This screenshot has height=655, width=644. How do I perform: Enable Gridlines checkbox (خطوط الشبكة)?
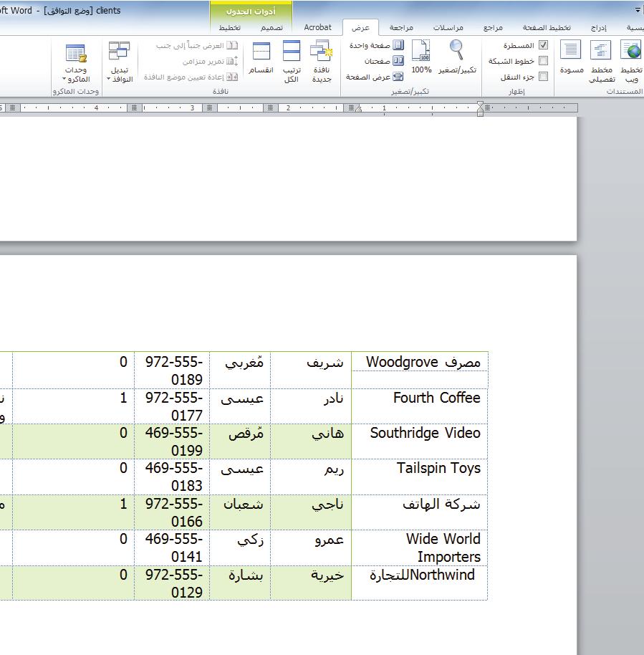[x=543, y=61]
